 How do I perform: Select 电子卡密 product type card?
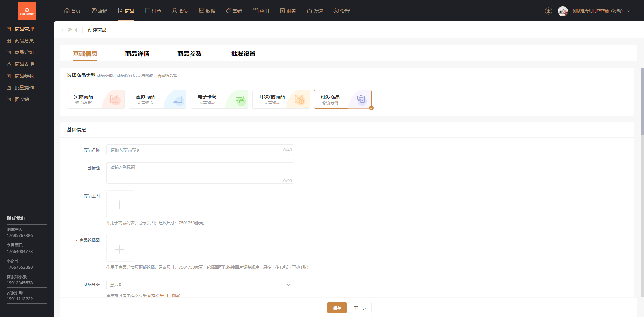pos(219,99)
